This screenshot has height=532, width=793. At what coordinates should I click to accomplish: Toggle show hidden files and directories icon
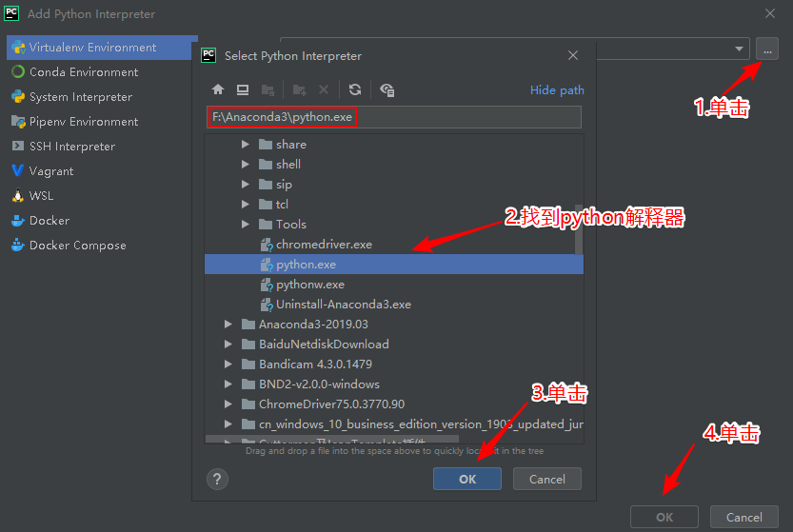[x=387, y=89]
